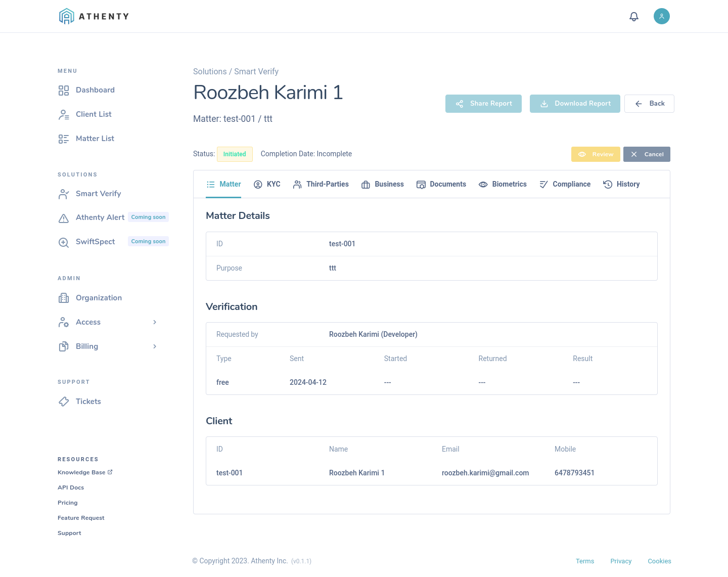
Task: Click the Biometrics tab's eye icon
Action: [483, 185]
